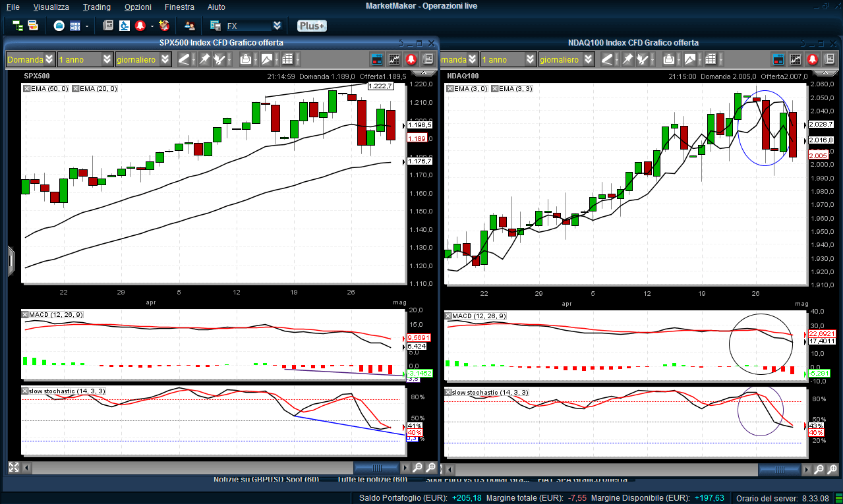Expand the FX instrument dropdown
This screenshot has width=843, height=504.
point(277,26)
